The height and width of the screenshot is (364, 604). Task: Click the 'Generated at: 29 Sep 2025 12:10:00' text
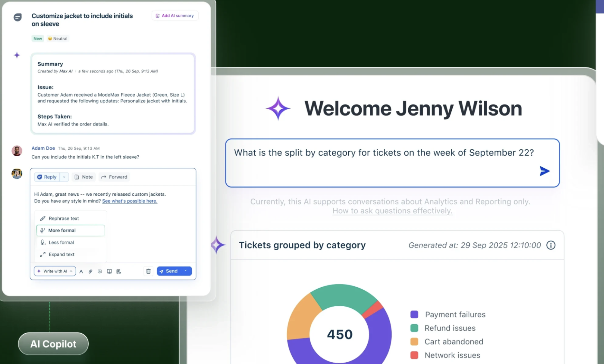click(475, 245)
